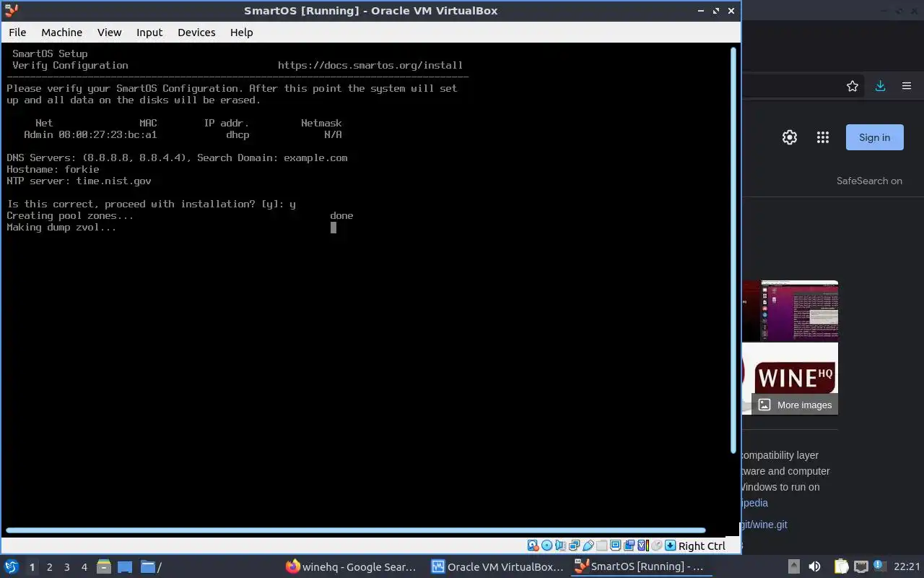This screenshot has height=578, width=924.
Task: Click the Sign in button
Action: (x=874, y=137)
